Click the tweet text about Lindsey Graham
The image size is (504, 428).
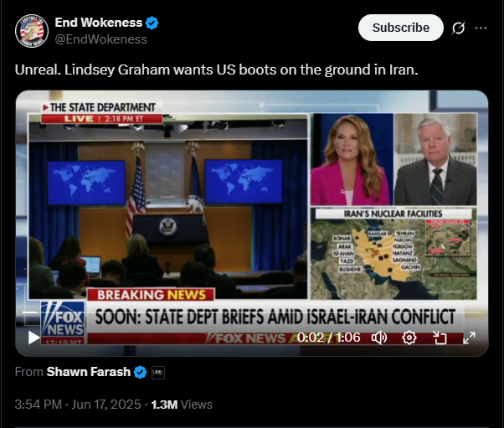point(216,70)
